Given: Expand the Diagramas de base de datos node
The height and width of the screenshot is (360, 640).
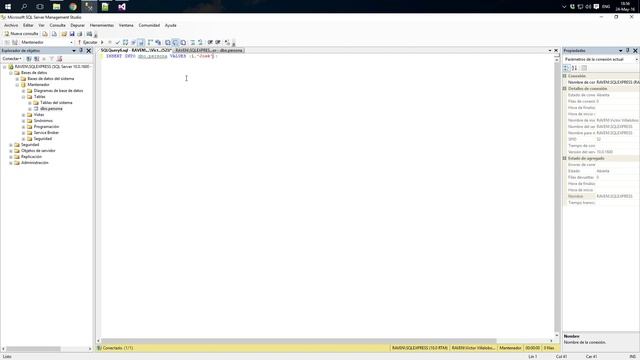Looking at the screenshot, I should [x=24, y=91].
